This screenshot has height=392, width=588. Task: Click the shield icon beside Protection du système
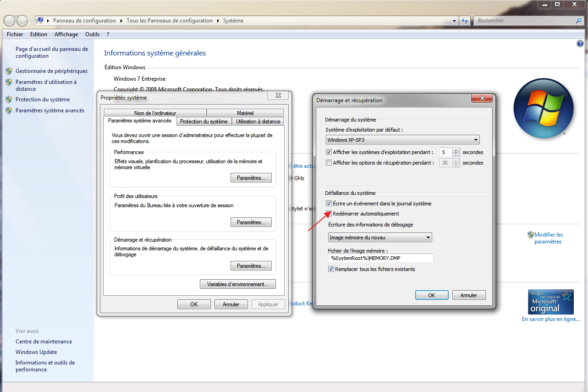tap(9, 99)
